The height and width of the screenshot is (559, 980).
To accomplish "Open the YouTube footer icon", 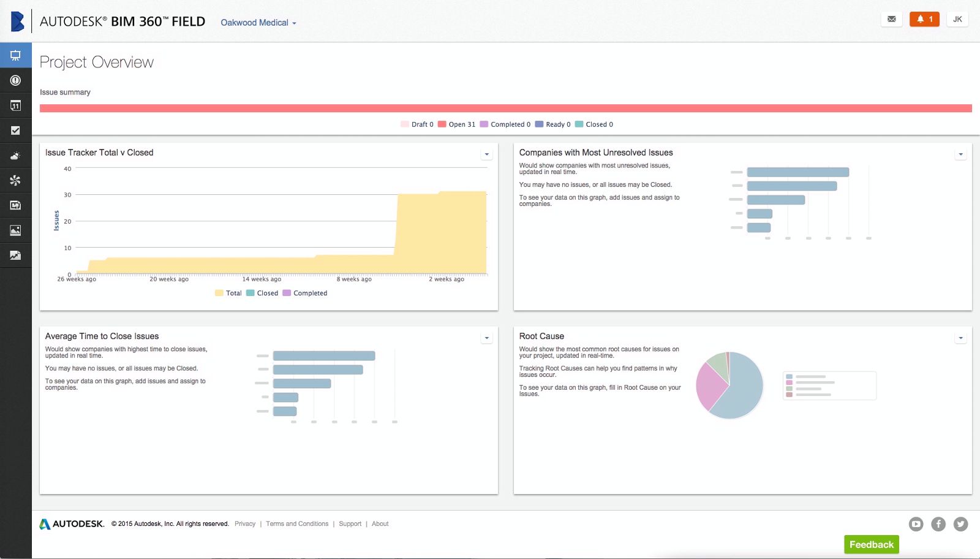I will pyautogui.click(x=916, y=524).
